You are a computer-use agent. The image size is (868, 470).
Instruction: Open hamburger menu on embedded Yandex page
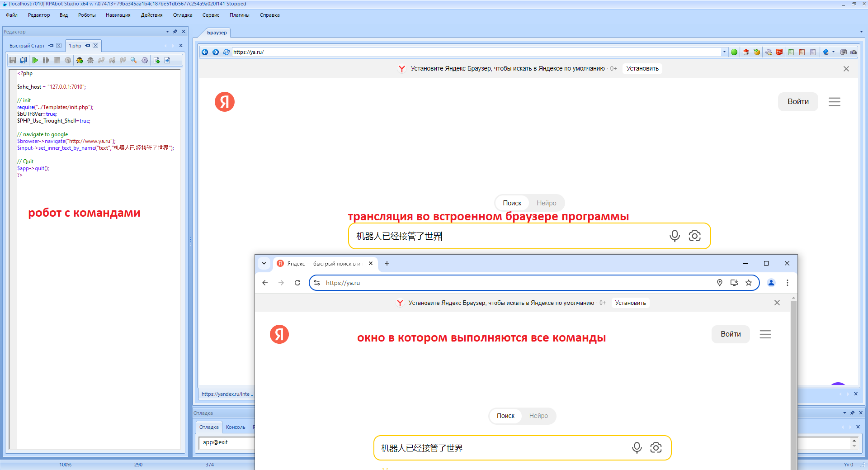(x=835, y=102)
